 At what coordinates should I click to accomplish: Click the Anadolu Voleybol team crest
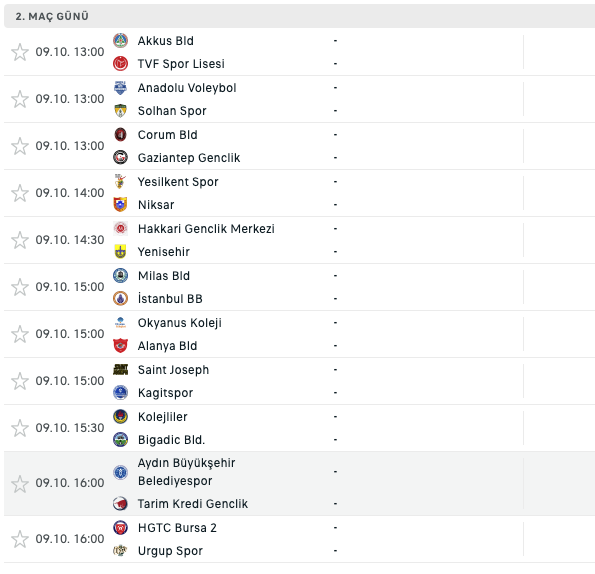pos(120,88)
